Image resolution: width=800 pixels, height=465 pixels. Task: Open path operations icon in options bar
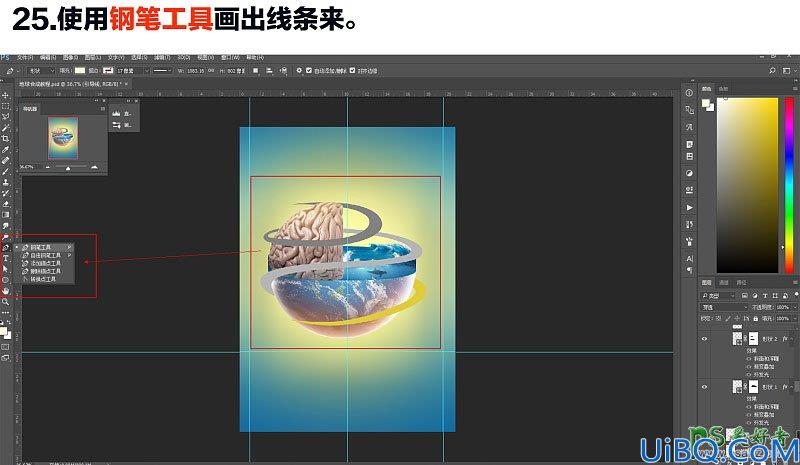tap(256, 70)
